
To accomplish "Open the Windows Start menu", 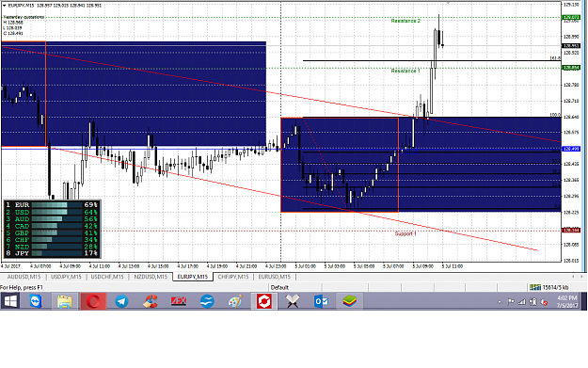I will 10,301.
